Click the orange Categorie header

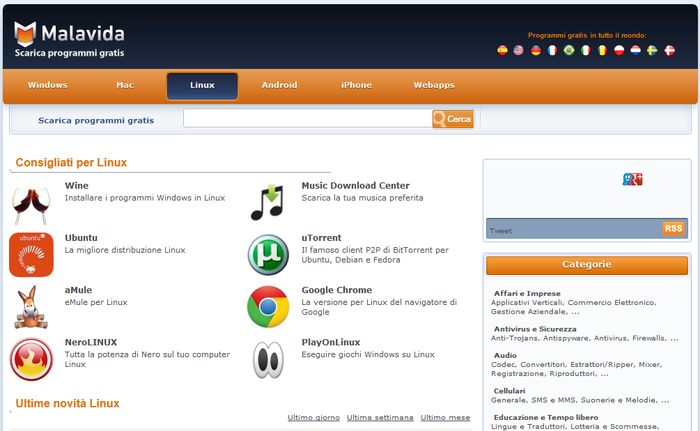[587, 264]
